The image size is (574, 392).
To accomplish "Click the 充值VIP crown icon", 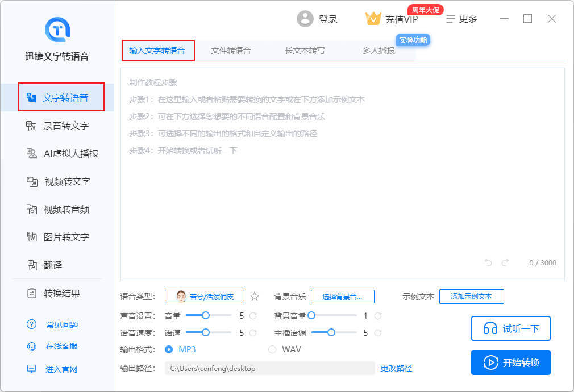I will [373, 19].
